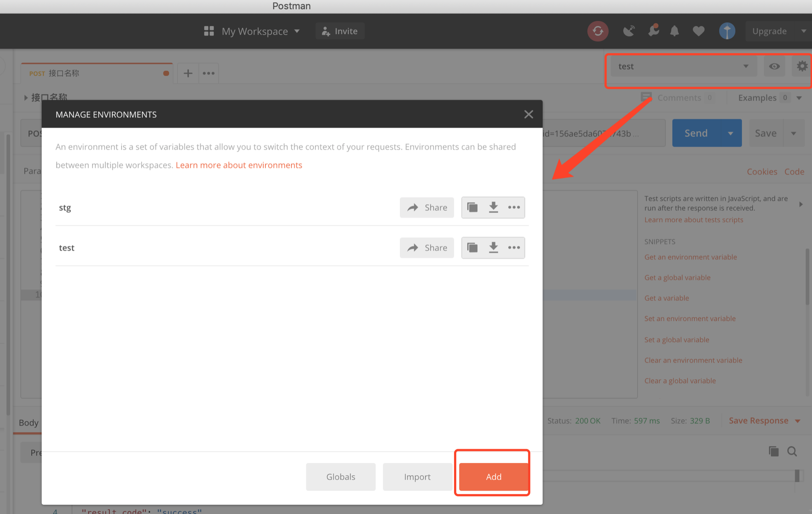Screen dimensions: 812x514
Task: Expand Save Response dropdown
Action: [797, 421]
